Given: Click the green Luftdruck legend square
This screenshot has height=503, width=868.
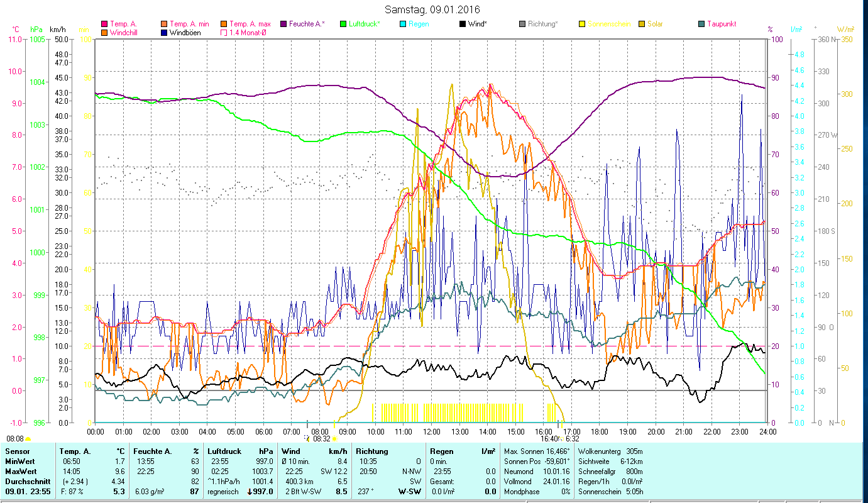Looking at the screenshot, I should click(343, 24).
